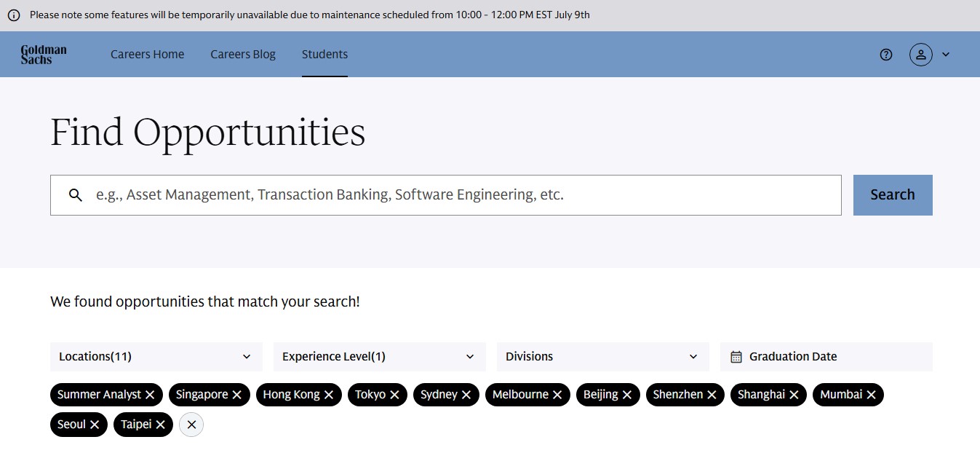Remove the Sydney filter chip
The image size is (980, 461).
point(466,395)
